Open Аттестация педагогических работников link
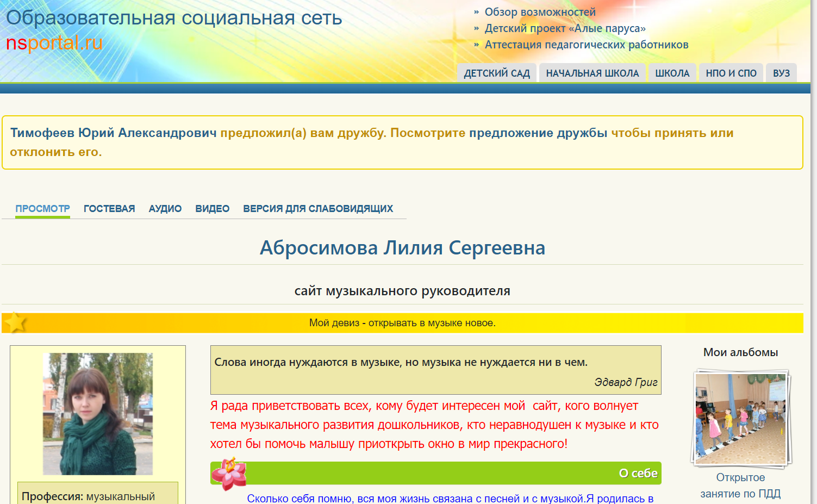 coord(586,45)
